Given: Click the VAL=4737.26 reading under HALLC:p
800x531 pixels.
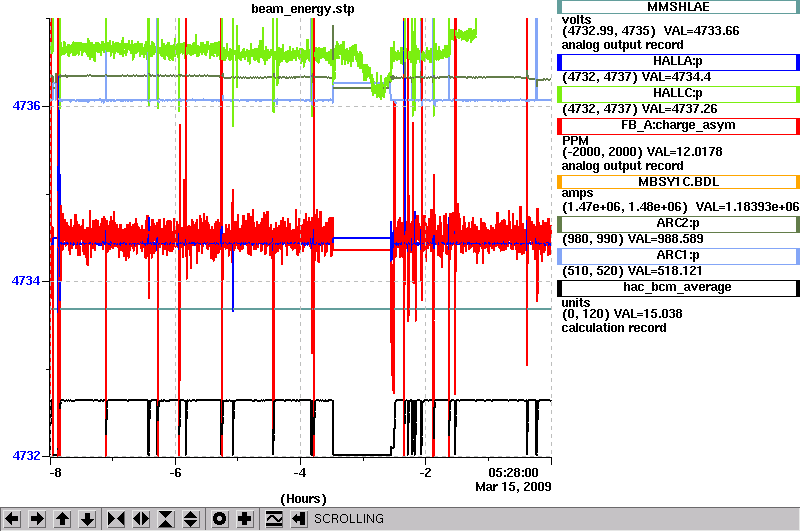Looking at the screenshot, I should pos(679,109).
